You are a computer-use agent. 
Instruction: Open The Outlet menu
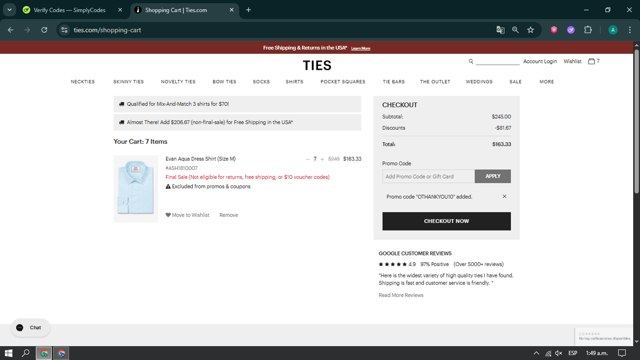tap(435, 82)
